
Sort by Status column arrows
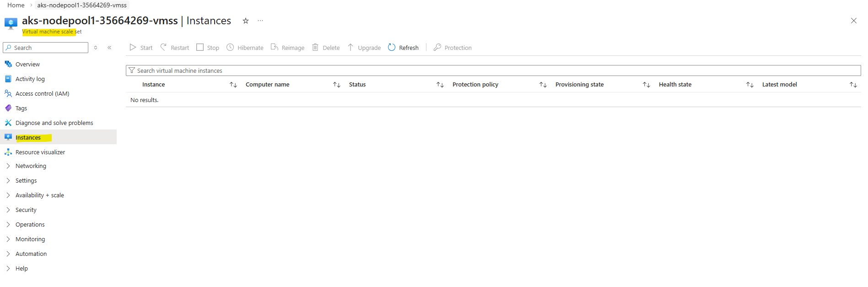[440, 85]
